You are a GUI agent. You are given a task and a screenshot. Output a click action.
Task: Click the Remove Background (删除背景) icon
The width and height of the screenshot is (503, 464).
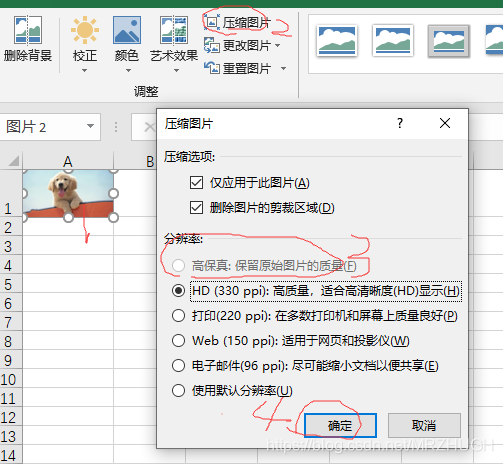tap(28, 30)
